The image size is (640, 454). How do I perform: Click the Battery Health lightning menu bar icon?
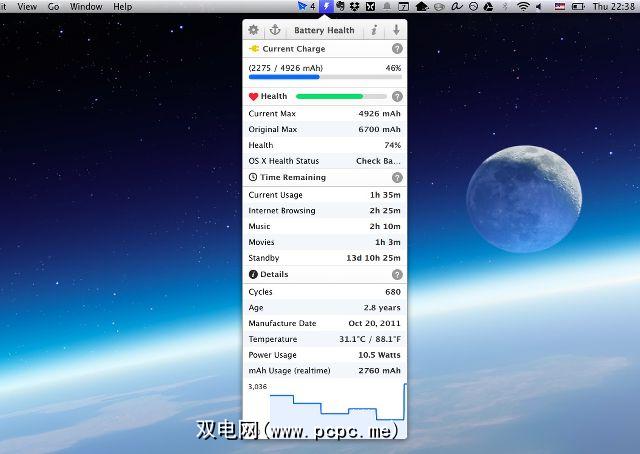(325, 6)
